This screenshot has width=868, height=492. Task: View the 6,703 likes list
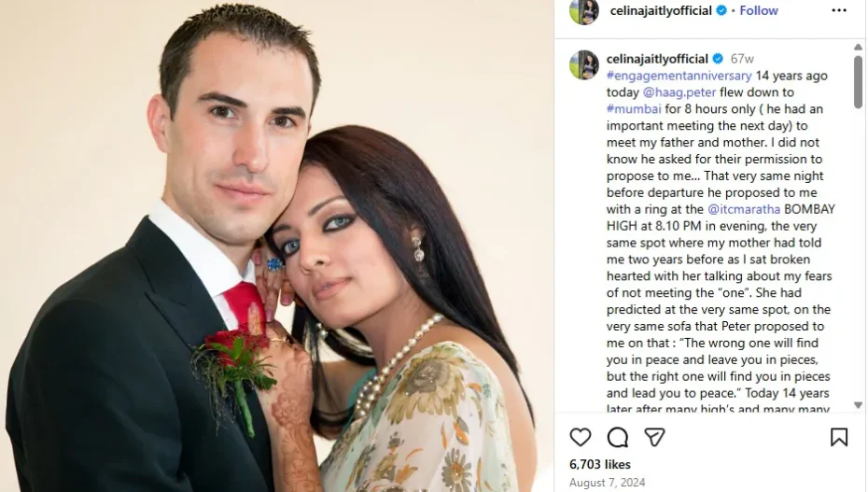600,464
